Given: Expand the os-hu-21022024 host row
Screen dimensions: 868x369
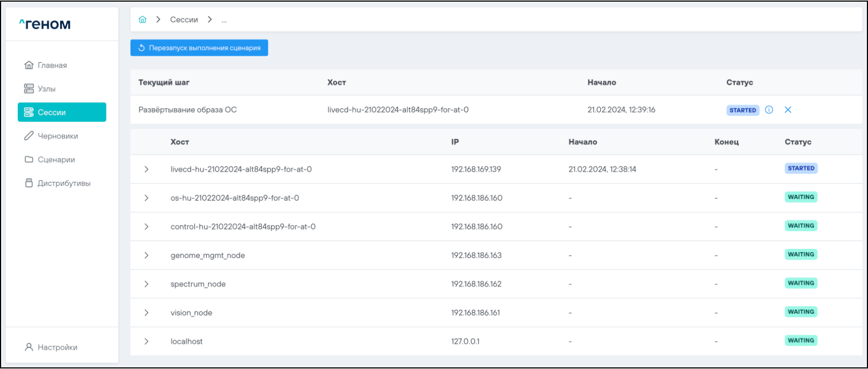Looking at the screenshot, I should coord(147,198).
